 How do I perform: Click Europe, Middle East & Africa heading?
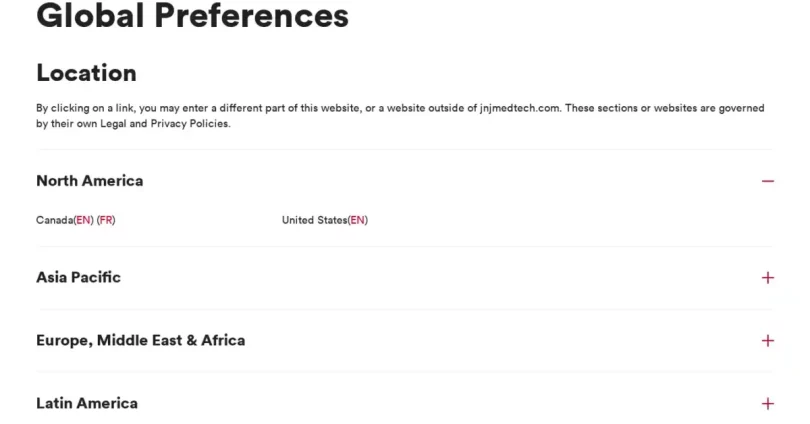pos(140,340)
